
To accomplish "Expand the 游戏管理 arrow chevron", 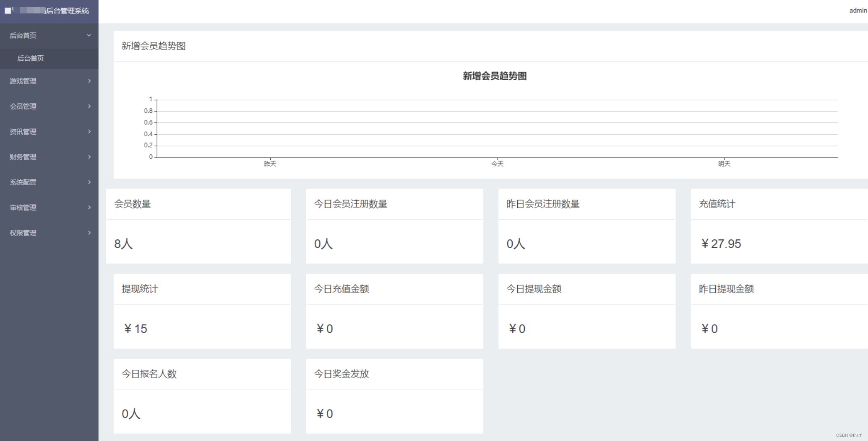I will click(89, 81).
